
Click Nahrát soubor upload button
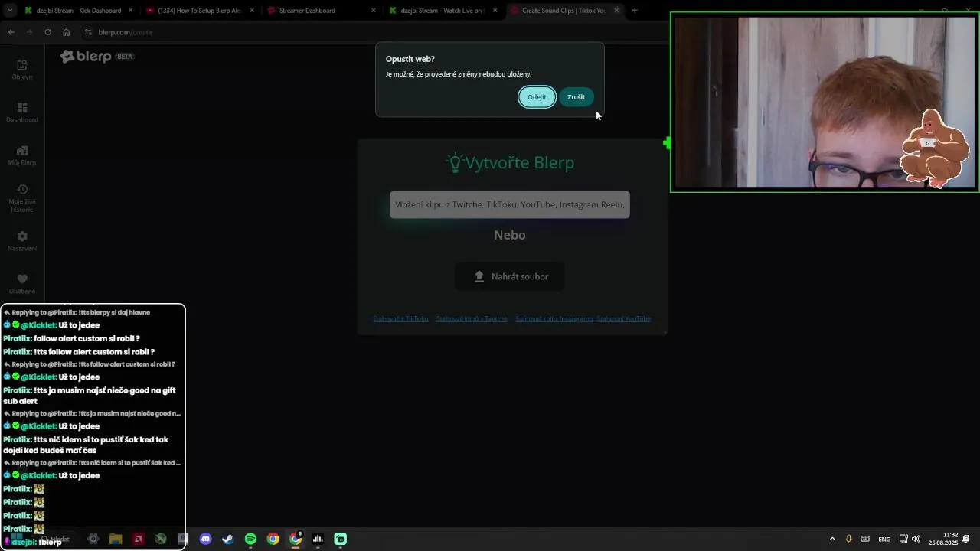pos(510,276)
